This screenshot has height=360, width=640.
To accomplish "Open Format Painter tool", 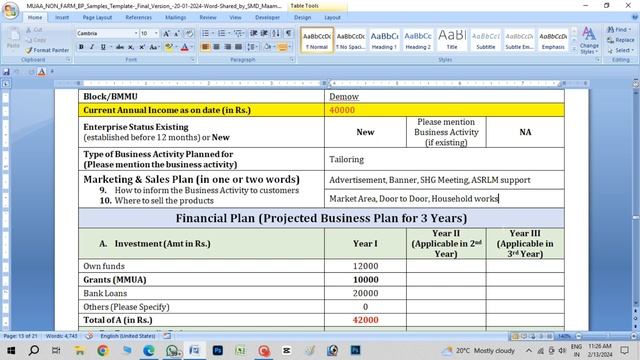I will point(47,50).
